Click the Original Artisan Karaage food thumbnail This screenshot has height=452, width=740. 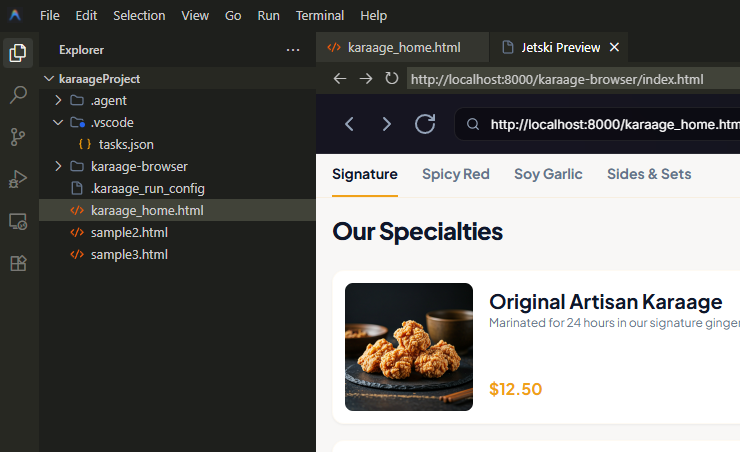(x=409, y=347)
